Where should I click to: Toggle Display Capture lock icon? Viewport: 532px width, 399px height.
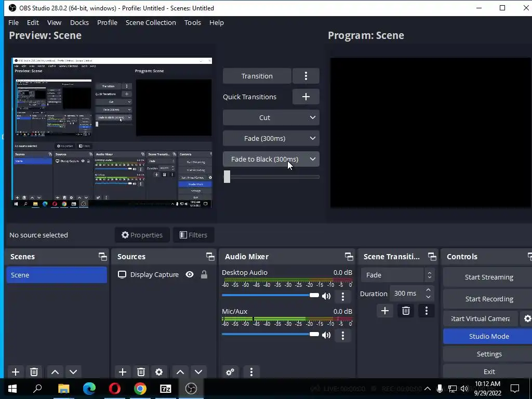pyautogui.click(x=204, y=274)
